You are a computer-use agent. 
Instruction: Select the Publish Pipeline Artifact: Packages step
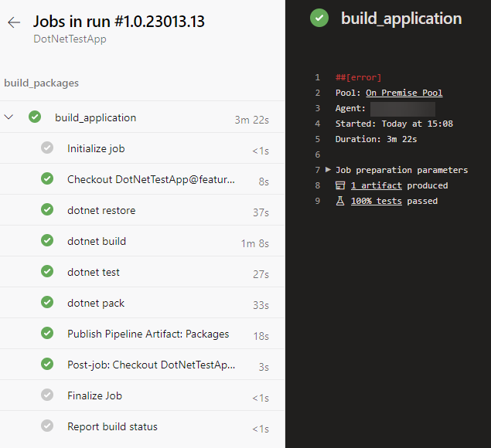(x=148, y=334)
